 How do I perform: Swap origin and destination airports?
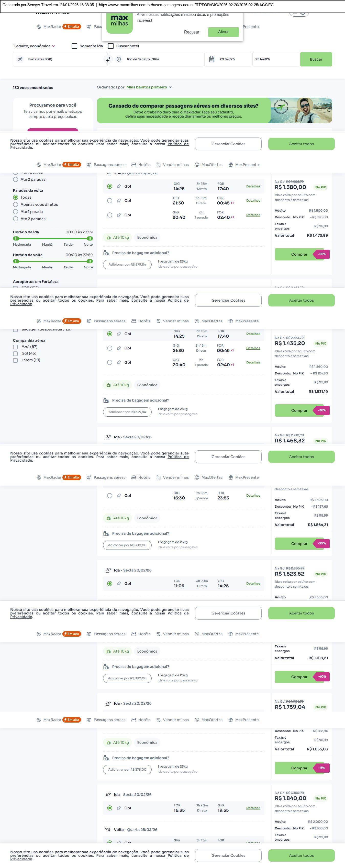(x=108, y=59)
